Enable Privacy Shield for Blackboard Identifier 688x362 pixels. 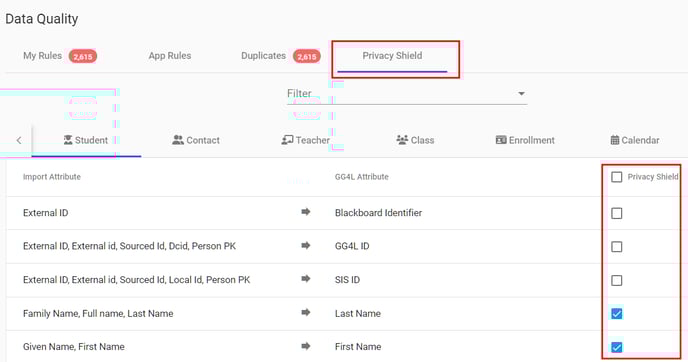(616, 213)
